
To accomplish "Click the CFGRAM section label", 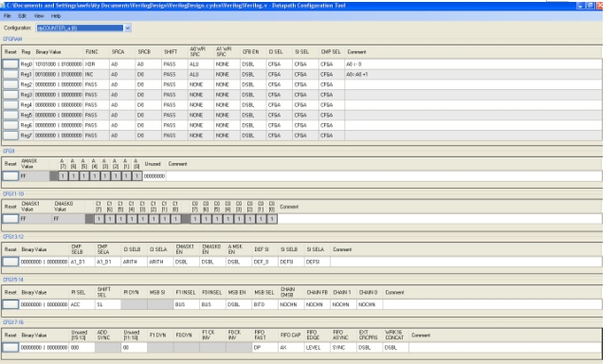I will [12, 39].
